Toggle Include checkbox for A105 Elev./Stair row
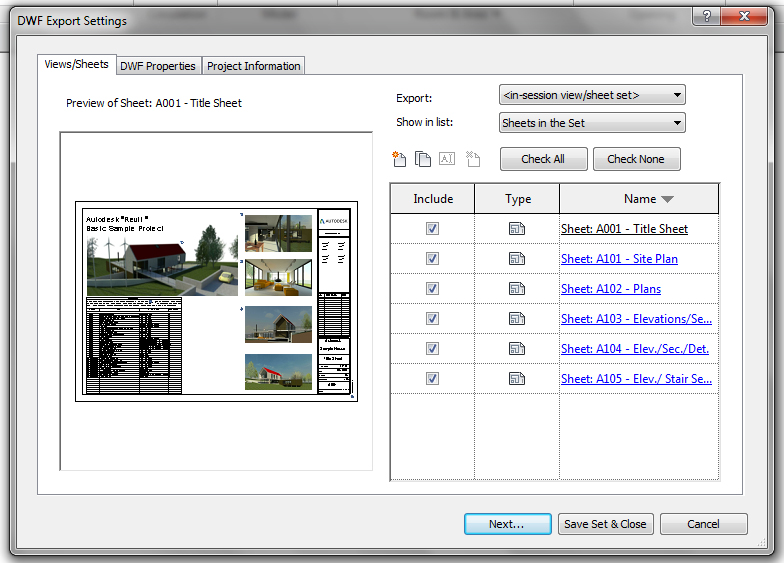 [432, 379]
